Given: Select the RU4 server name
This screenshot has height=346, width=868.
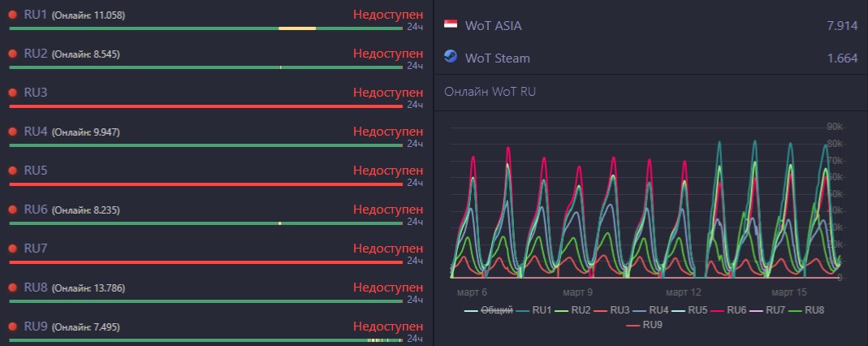Looking at the screenshot, I should (x=36, y=132).
